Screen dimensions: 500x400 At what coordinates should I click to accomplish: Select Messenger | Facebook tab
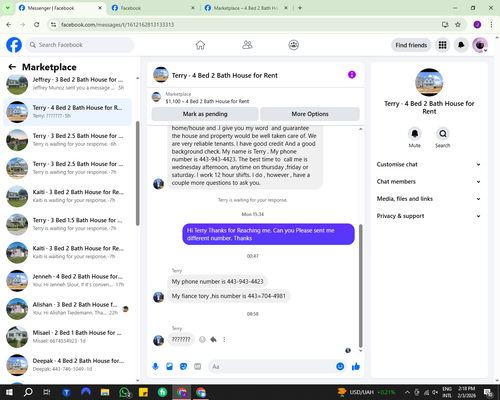pyautogui.click(x=60, y=8)
